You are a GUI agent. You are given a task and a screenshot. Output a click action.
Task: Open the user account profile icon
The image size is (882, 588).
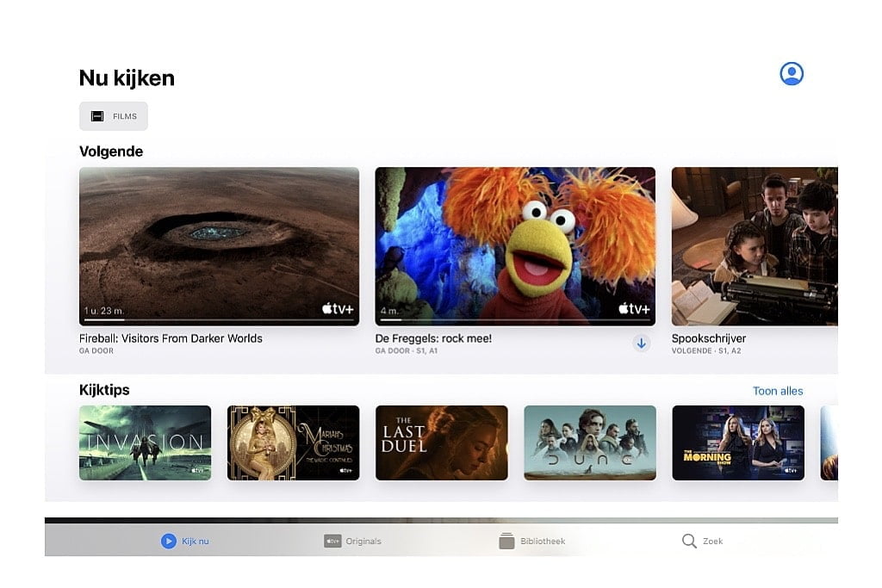pyautogui.click(x=792, y=74)
